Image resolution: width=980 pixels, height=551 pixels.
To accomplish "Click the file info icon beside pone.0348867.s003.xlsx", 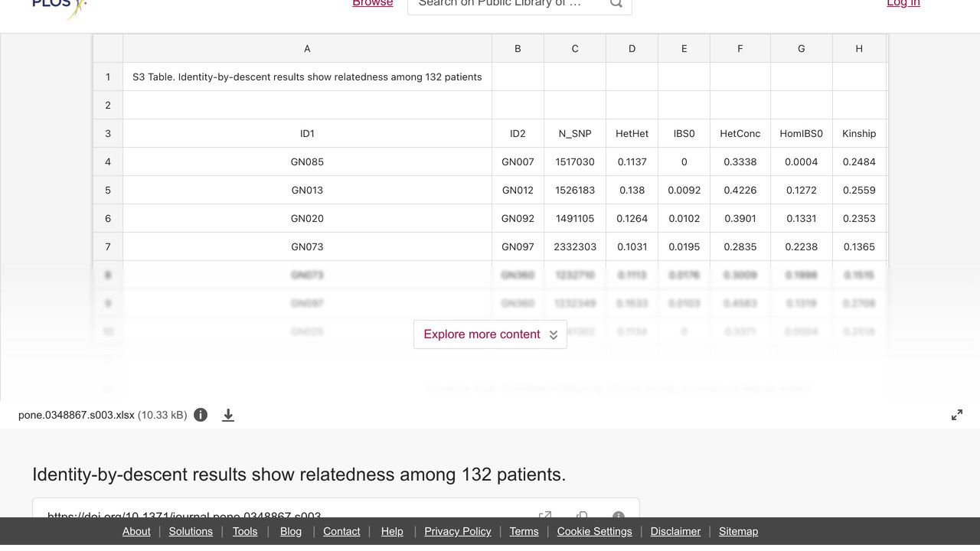I will (x=201, y=415).
